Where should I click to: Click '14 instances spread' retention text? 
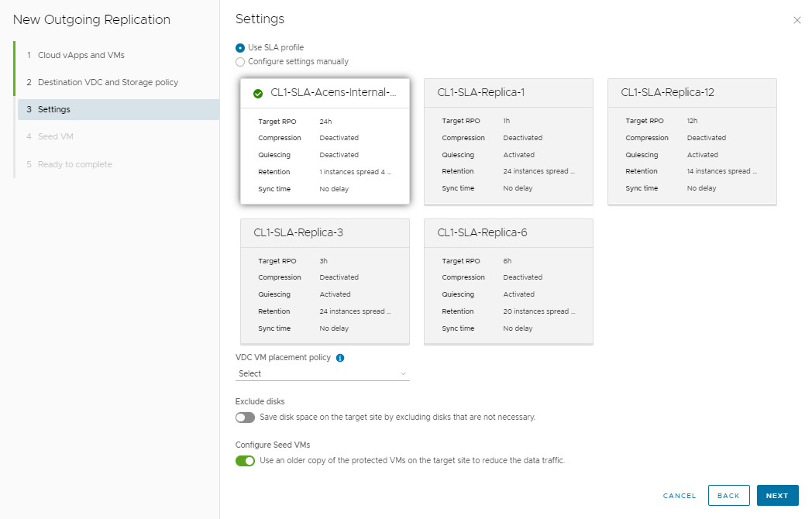tap(722, 171)
